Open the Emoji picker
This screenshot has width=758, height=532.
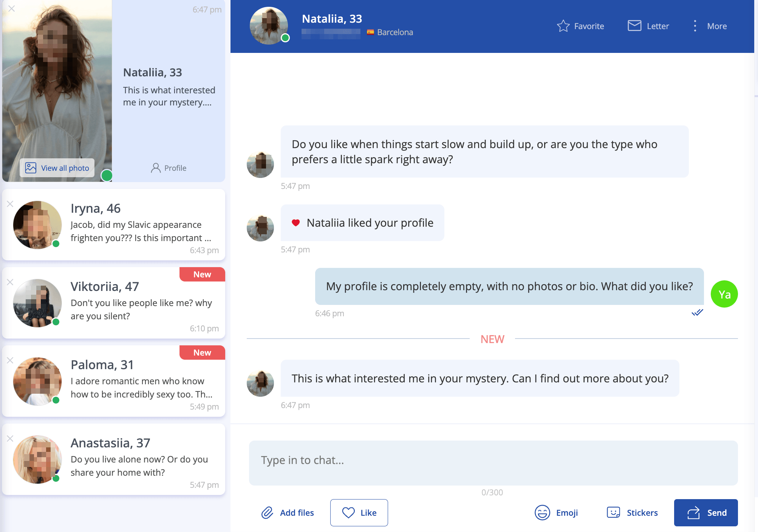[x=556, y=513]
